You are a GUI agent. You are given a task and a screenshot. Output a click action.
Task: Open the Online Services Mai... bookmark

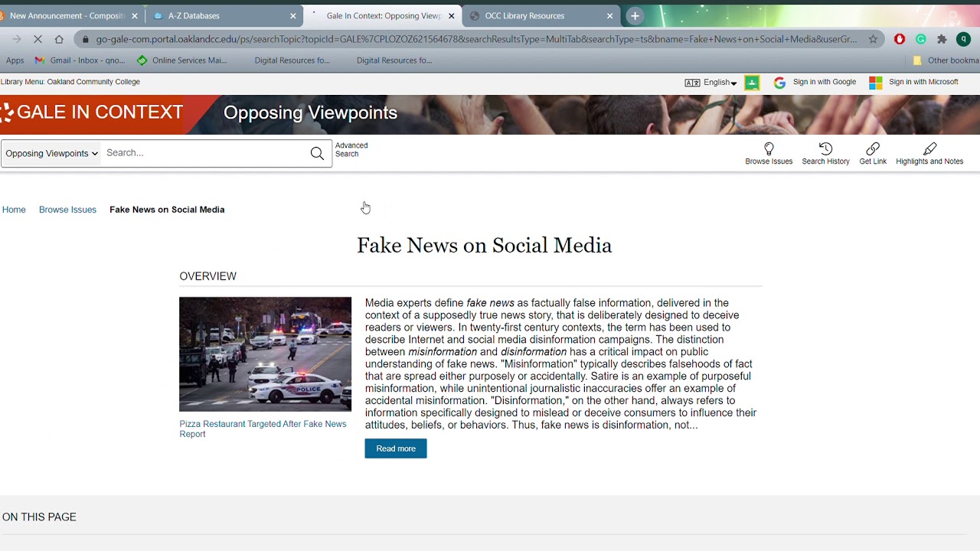[182, 60]
